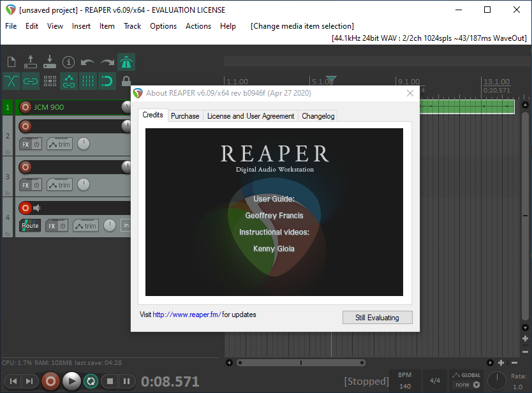Click the Save project download-arrow icon
The height and width of the screenshot is (393, 532).
(50, 62)
